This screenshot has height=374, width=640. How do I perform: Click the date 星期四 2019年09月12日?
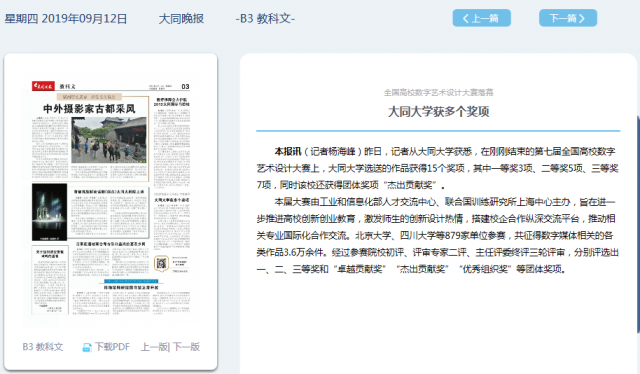pos(66,19)
